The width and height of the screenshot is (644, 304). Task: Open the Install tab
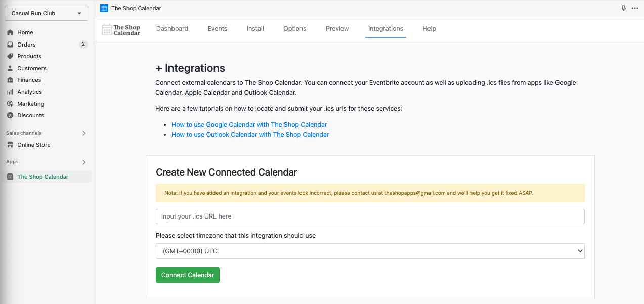(255, 29)
